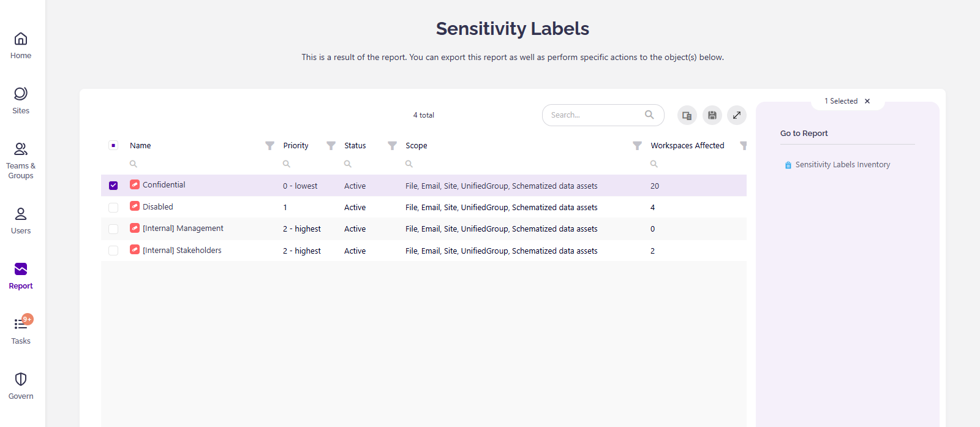Close the 1 Selected panel

pyautogui.click(x=867, y=101)
